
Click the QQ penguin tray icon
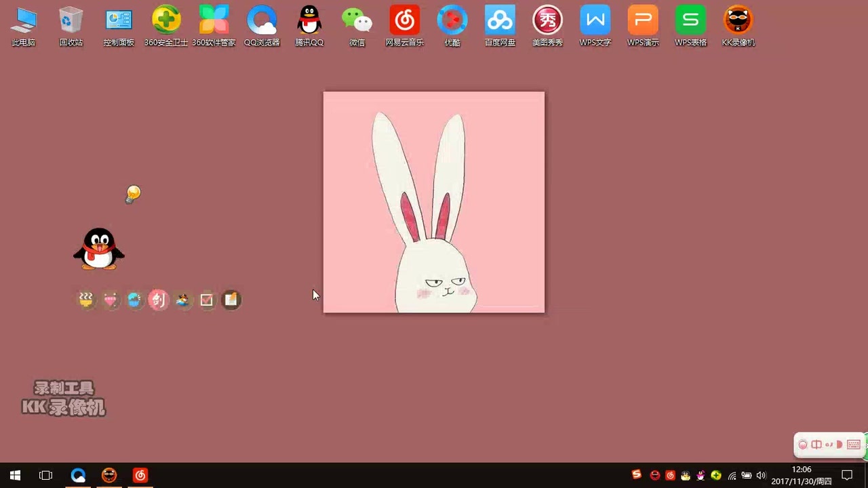[x=686, y=475]
